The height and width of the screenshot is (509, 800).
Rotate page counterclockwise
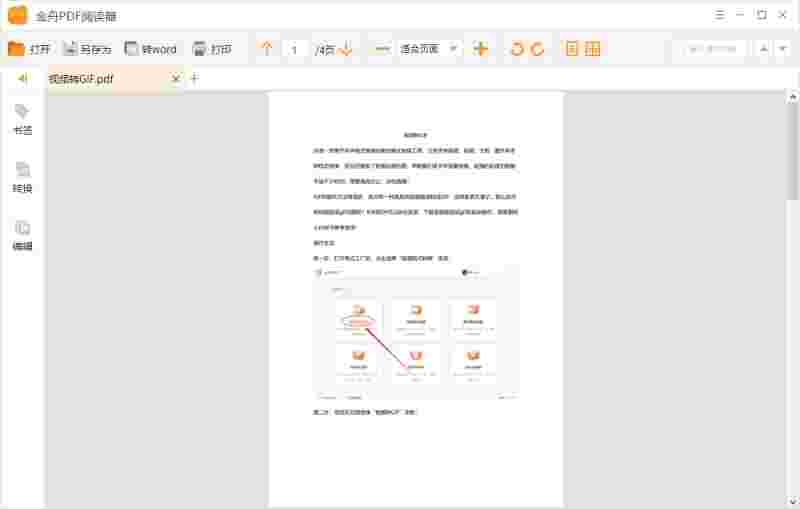[x=517, y=49]
